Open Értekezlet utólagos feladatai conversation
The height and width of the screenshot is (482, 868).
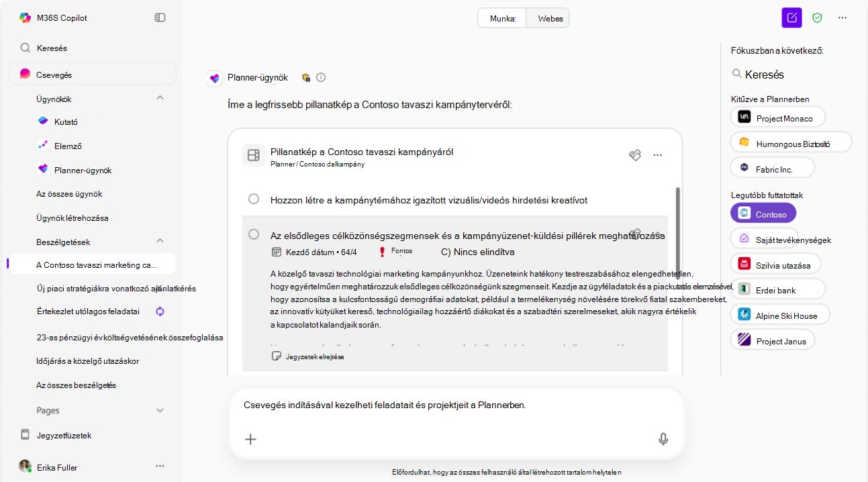(87, 311)
